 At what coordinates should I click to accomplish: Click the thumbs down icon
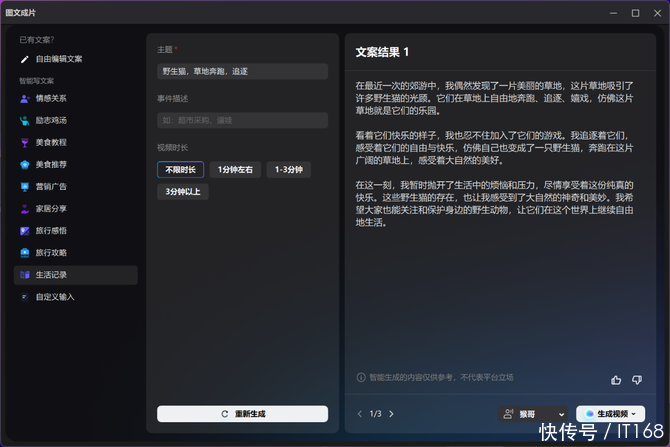(x=637, y=380)
